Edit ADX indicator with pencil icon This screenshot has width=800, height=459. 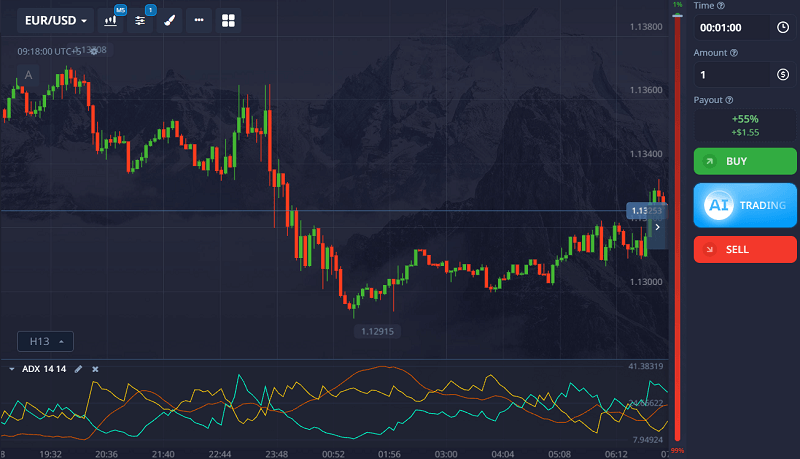coord(79,369)
